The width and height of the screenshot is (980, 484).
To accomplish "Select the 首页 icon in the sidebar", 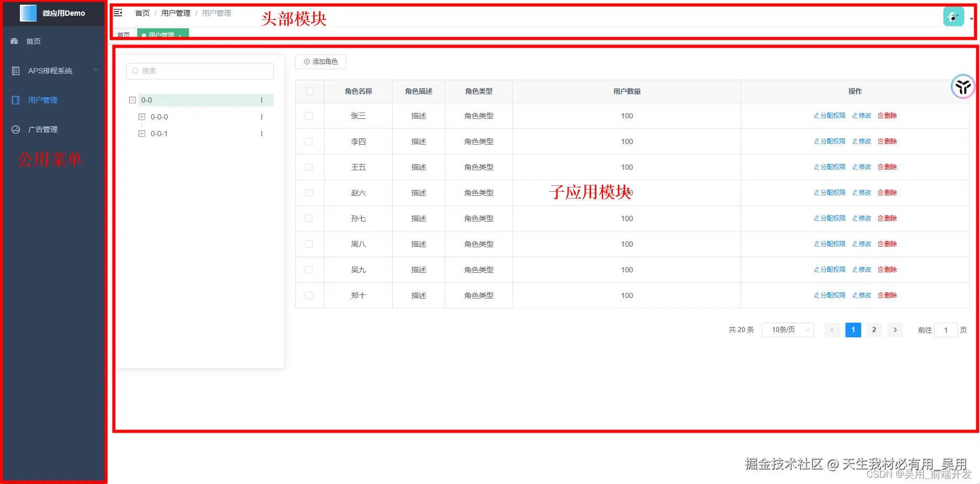I will (15, 41).
